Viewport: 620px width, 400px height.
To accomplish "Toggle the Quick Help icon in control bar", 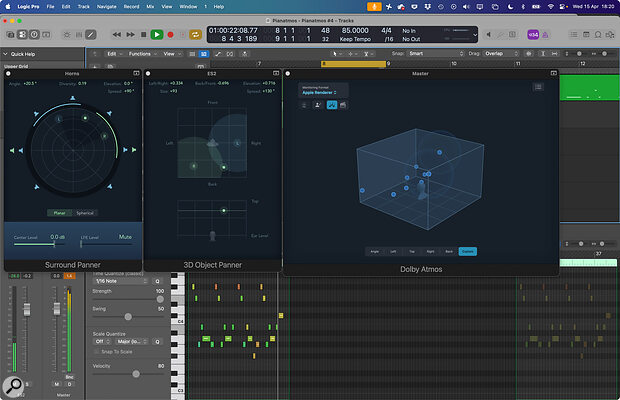I will 34,35.
